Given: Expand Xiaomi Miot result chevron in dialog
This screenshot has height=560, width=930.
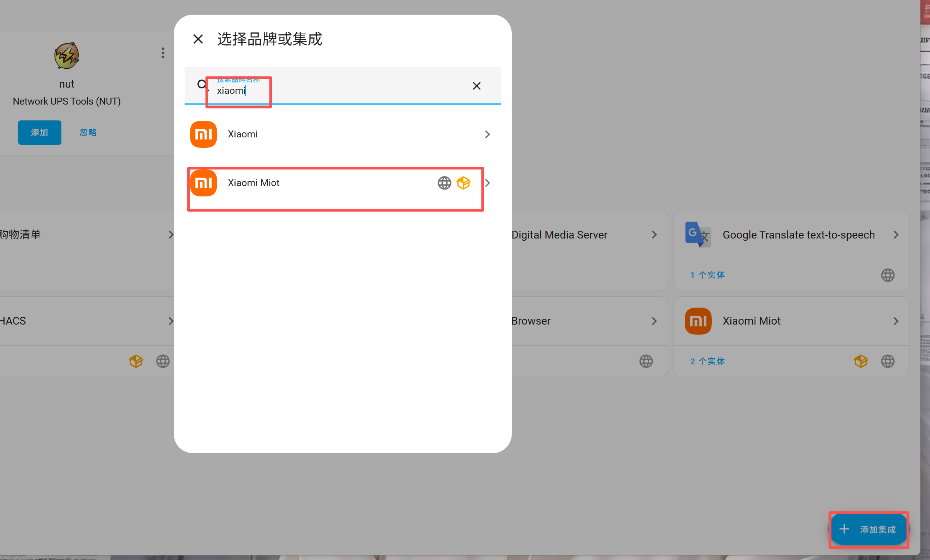Looking at the screenshot, I should point(488,183).
